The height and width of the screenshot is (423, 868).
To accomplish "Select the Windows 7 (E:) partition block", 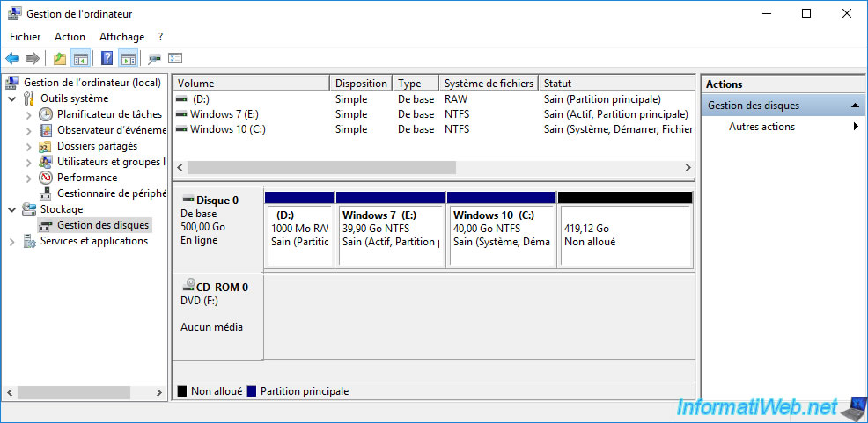I will pos(391,230).
